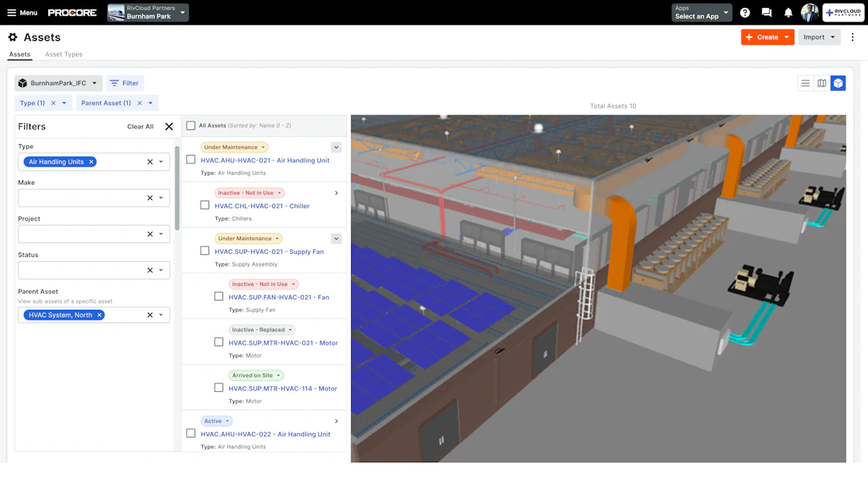Click the filters panel scrollbar
Screen dimensions: 868x488
tap(177, 188)
